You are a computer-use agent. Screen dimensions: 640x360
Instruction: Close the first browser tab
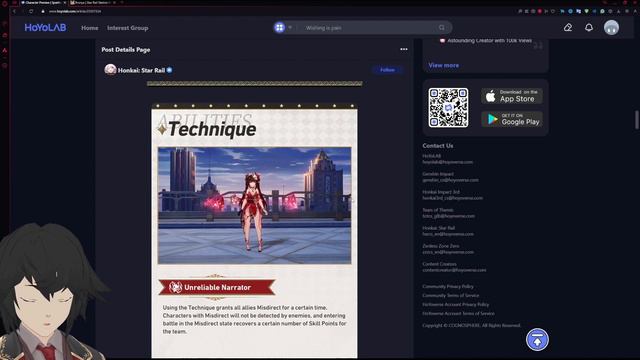(x=64, y=2)
